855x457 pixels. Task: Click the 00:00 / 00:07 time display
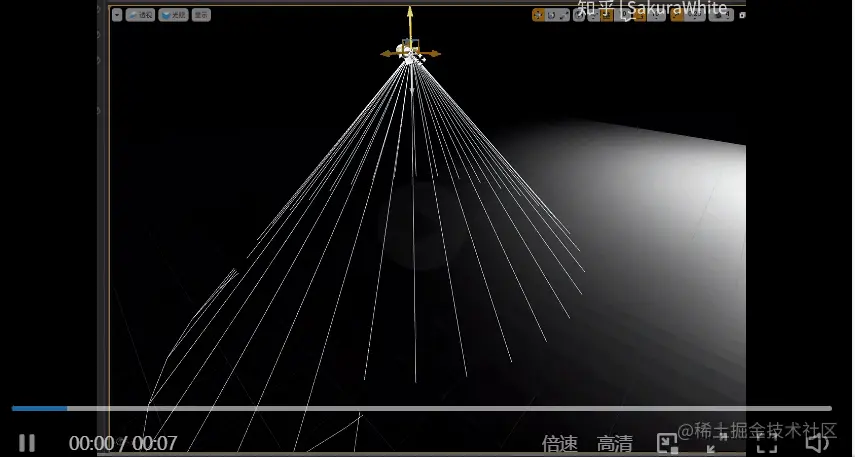pos(123,443)
